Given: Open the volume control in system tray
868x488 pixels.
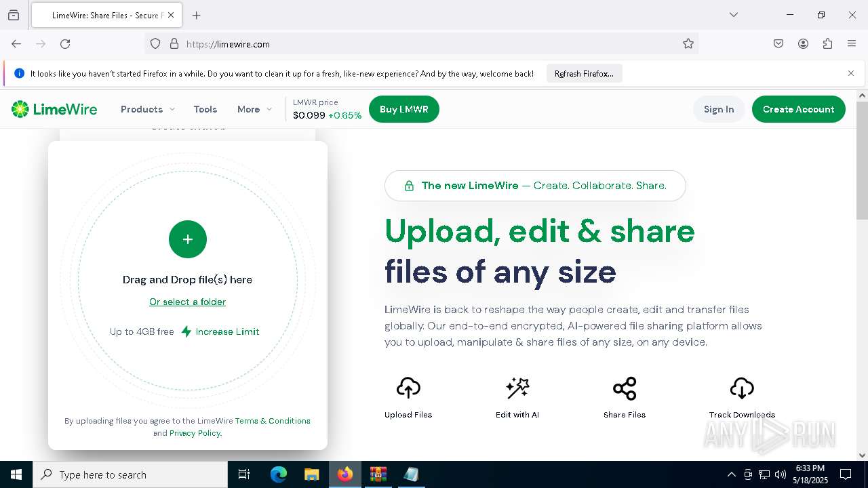Looking at the screenshot, I should [781, 474].
